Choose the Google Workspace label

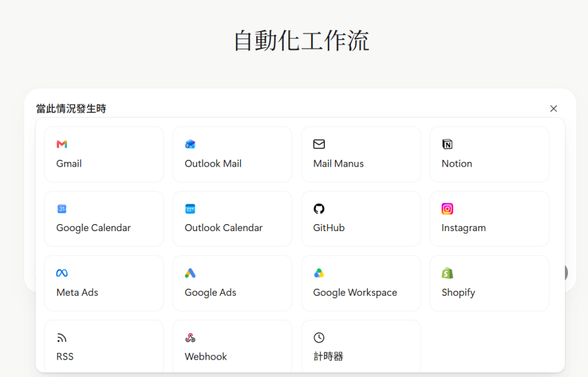pos(355,293)
